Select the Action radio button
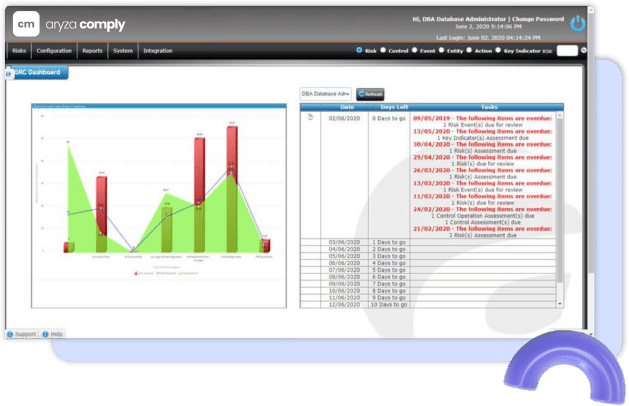The height and width of the screenshot is (406, 629). click(x=469, y=50)
